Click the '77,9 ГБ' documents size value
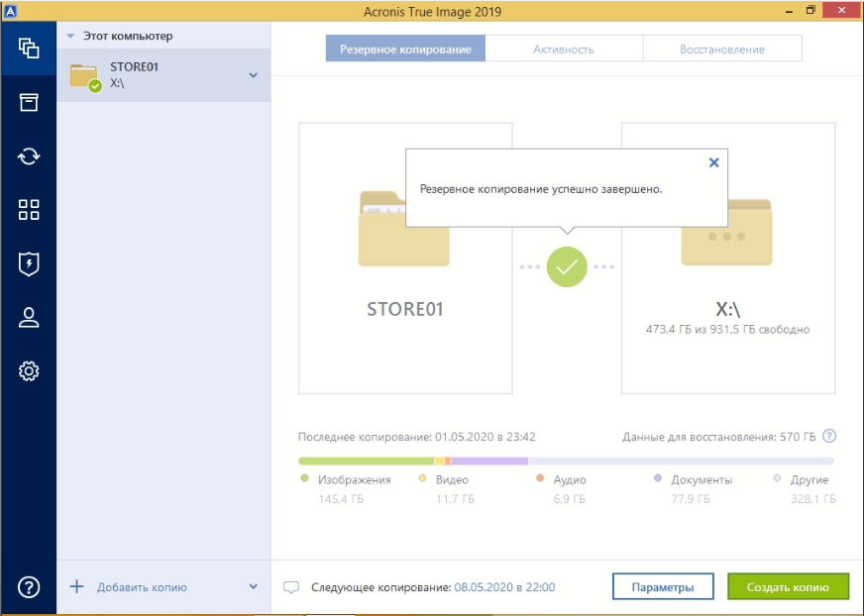This screenshot has height=616, width=864. click(x=691, y=499)
